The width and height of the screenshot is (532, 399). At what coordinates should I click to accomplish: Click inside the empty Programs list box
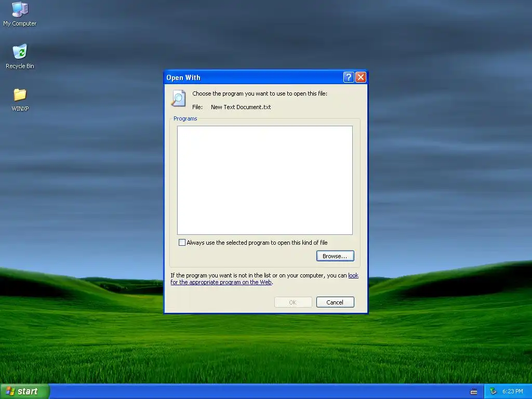(264, 180)
